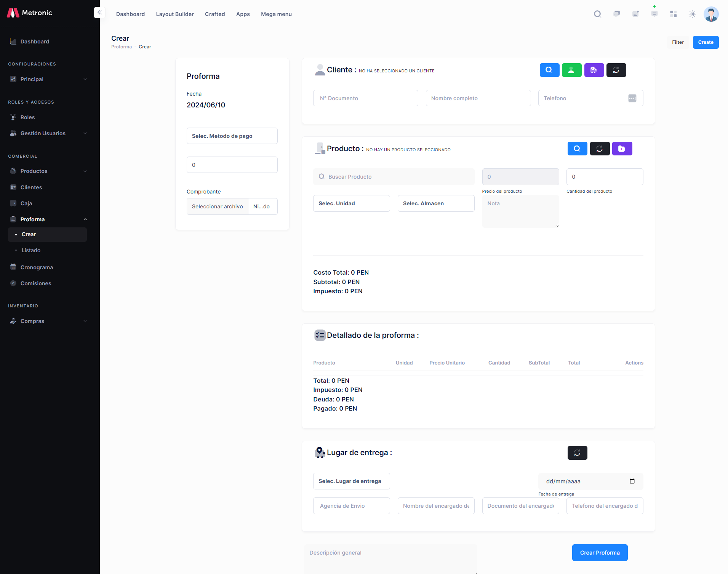
Task: Open the search icon in top navbar
Action: 597,14
